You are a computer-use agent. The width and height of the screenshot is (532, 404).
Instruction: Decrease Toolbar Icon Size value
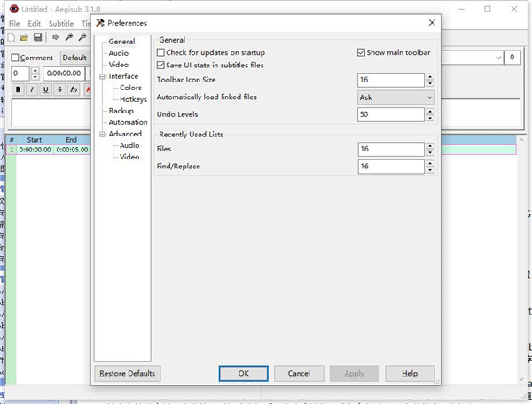tap(430, 83)
